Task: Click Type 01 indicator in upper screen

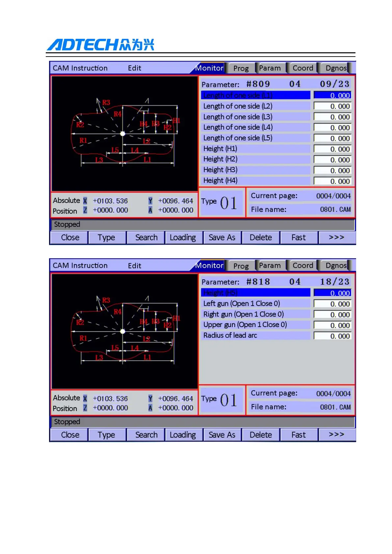Action: tap(222, 203)
